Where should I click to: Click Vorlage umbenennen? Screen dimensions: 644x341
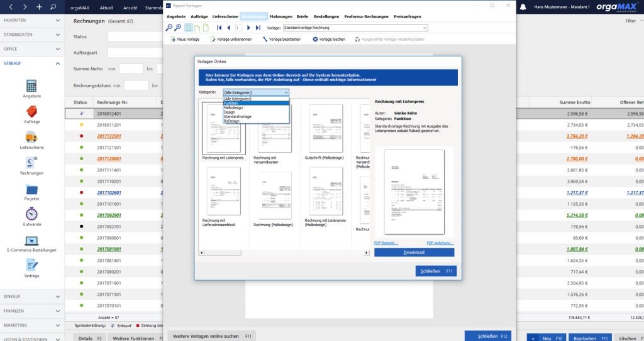tap(231, 40)
